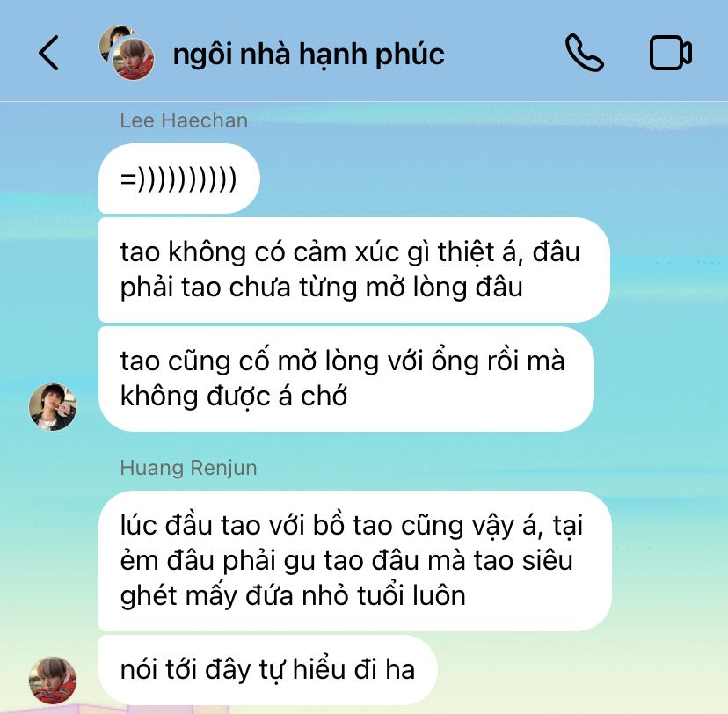
Task: Select message starting tao không có cảm xúc
Action: point(353,270)
